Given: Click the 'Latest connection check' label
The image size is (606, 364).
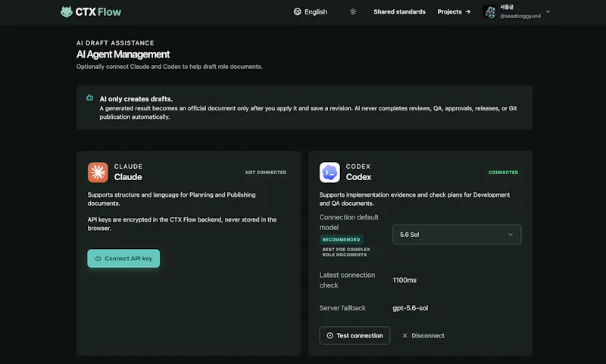Looking at the screenshot, I should pos(347,280).
